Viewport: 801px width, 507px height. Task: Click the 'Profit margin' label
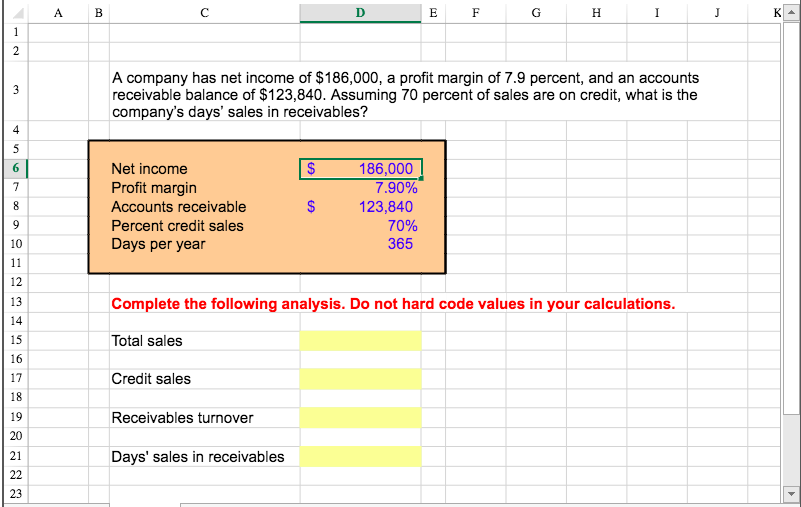(154, 188)
